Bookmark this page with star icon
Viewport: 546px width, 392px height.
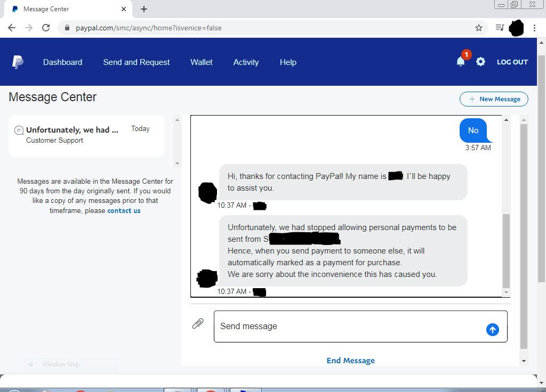[478, 28]
